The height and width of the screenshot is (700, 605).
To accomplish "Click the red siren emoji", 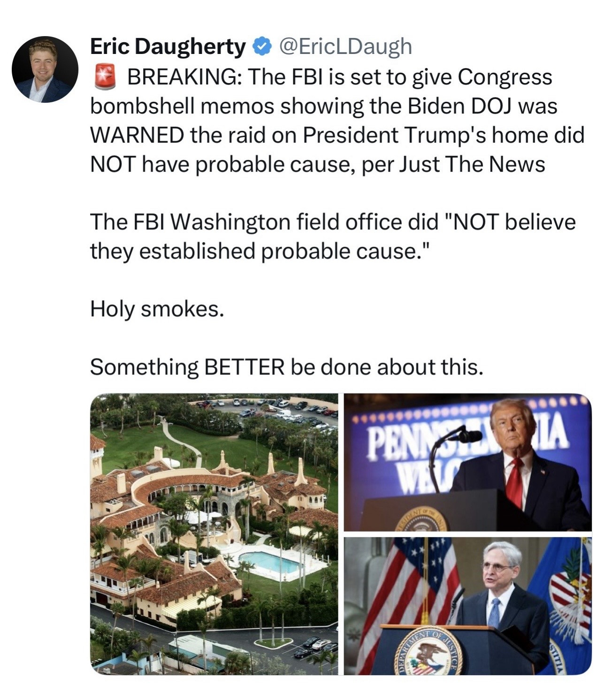I will pyautogui.click(x=104, y=77).
